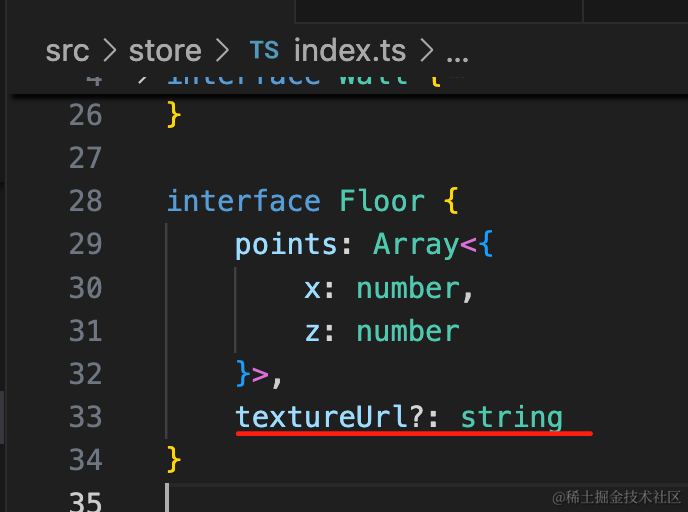Viewport: 688px width, 512px height.
Task: Open the 'index.ts' breadcrumb item
Action: coord(350,50)
